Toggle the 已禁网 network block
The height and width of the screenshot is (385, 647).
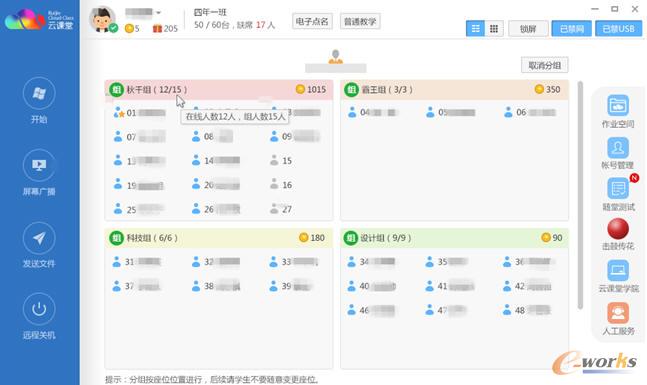pos(571,28)
